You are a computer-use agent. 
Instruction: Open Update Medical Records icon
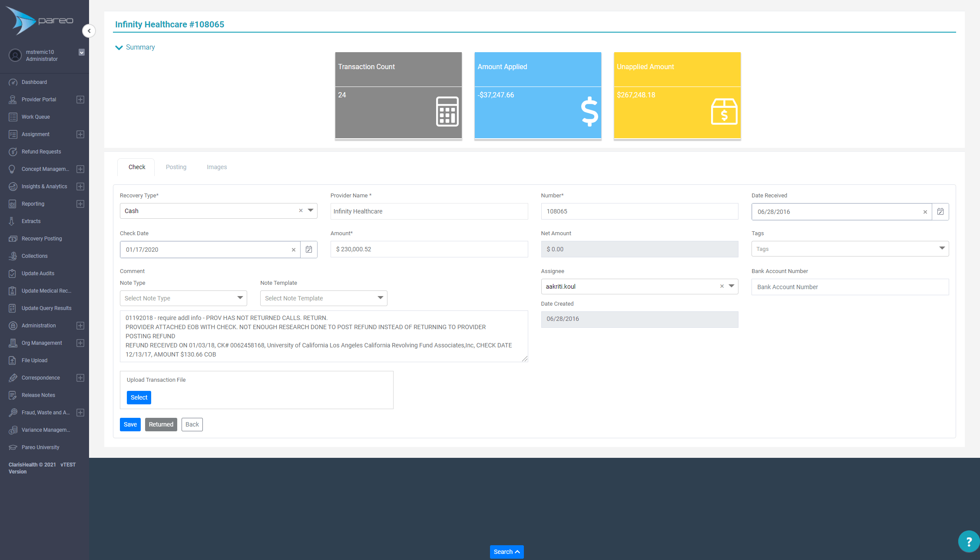13,291
